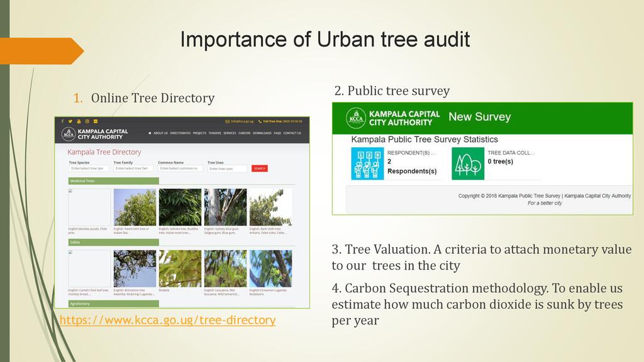Click the KCCA logo in green survey banner
Screen dimensions: 644x362
(x=356, y=118)
